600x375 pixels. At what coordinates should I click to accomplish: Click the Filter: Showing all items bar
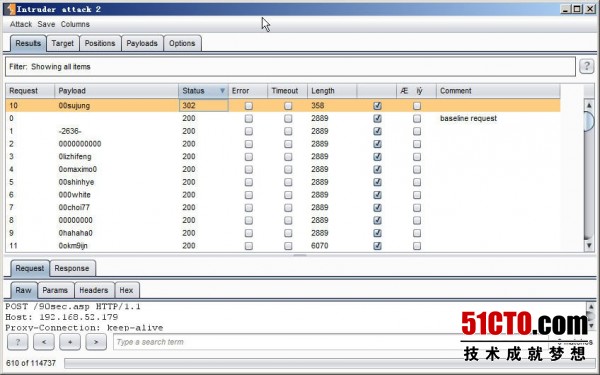(x=290, y=67)
